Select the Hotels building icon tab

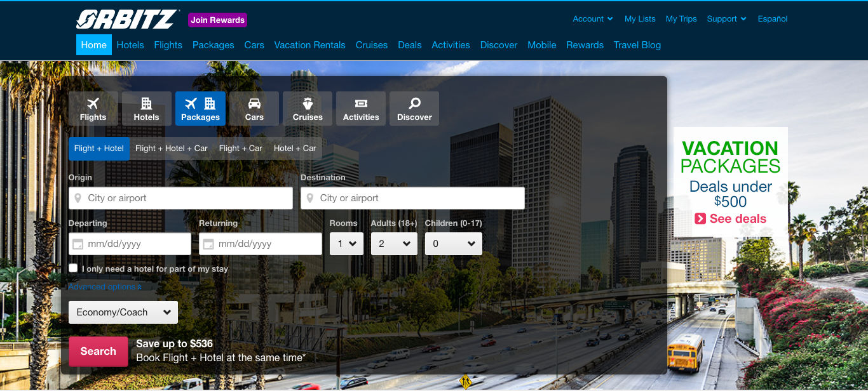pyautogui.click(x=147, y=109)
